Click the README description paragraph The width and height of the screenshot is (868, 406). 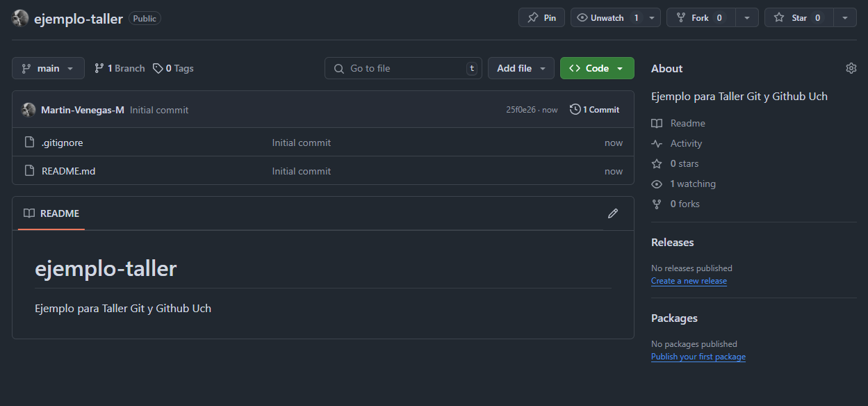click(x=123, y=308)
